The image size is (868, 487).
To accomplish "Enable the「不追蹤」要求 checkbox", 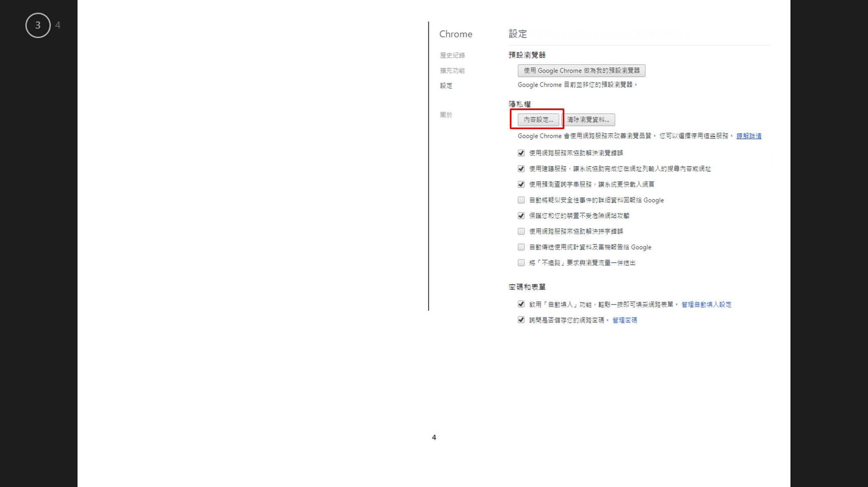I will click(521, 263).
